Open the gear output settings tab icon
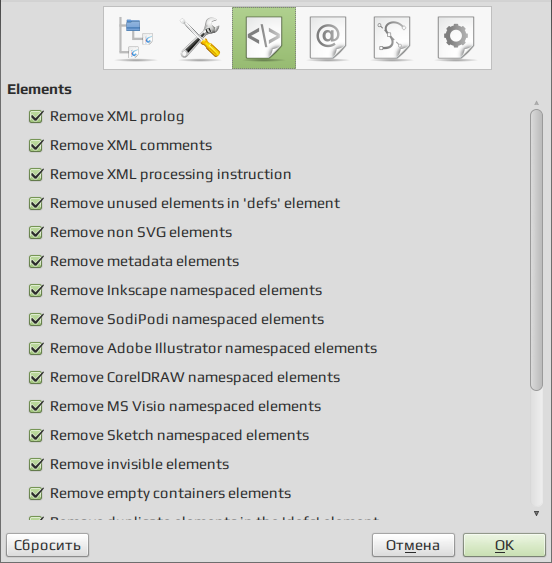 (456, 38)
